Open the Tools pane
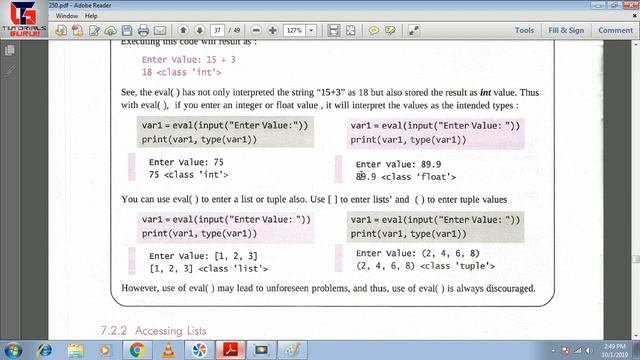This screenshot has width=640, height=360. (524, 30)
